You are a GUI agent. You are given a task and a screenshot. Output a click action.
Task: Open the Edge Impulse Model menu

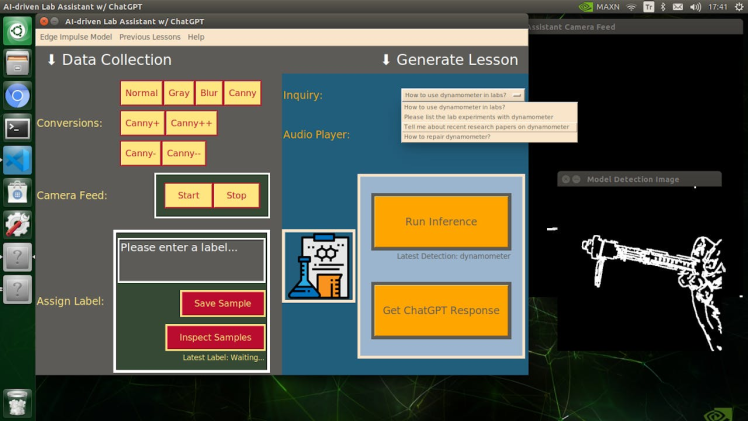pos(76,37)
